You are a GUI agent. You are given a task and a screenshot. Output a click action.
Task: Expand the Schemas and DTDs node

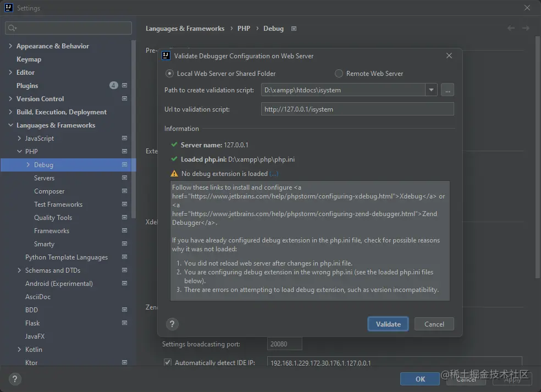(x=19, y=270)
